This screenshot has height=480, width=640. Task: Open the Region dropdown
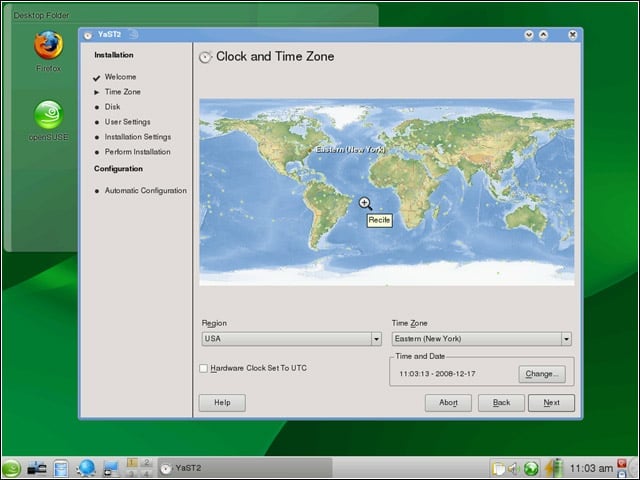291,339
